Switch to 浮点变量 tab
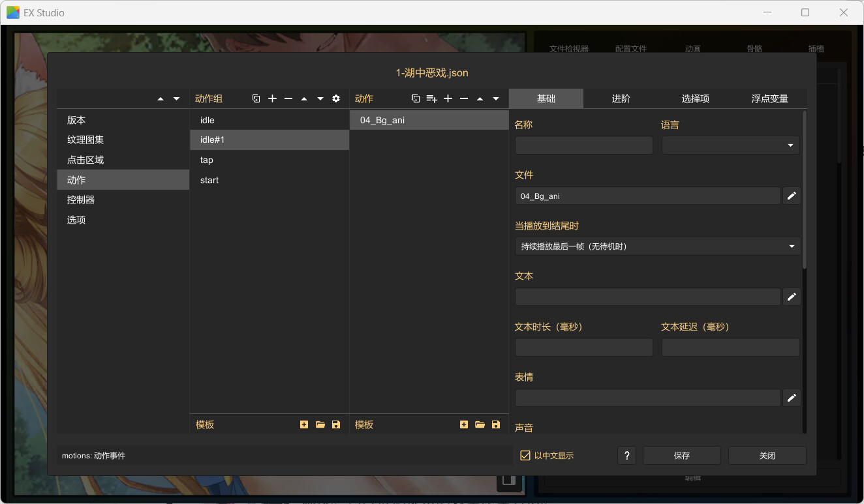The width and height of the screenshot is (864, 504). pyautogui.click(x=769, y=98)
